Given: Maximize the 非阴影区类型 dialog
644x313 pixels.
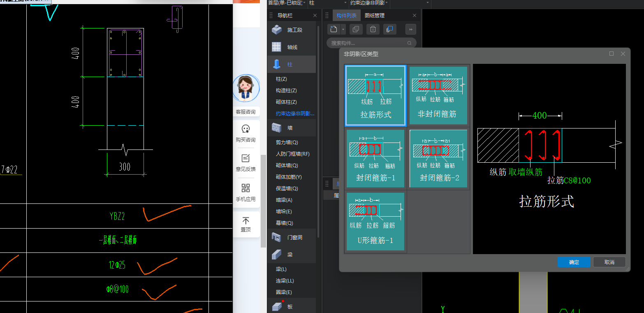Looking at the screenshot, I should click(x=612, y=54).
